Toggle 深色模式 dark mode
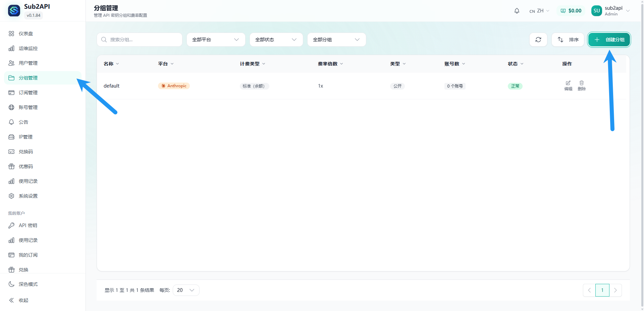 (28, 284)
